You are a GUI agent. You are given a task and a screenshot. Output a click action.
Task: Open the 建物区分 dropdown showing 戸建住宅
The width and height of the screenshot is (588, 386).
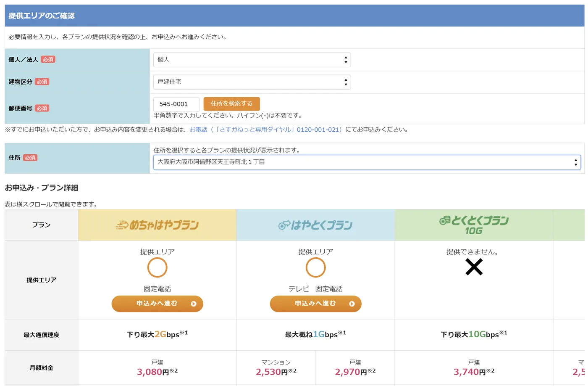coord(252,82)
